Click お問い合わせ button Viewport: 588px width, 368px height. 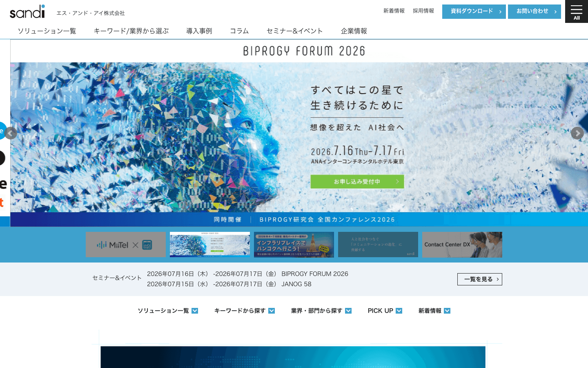point(534,11)
